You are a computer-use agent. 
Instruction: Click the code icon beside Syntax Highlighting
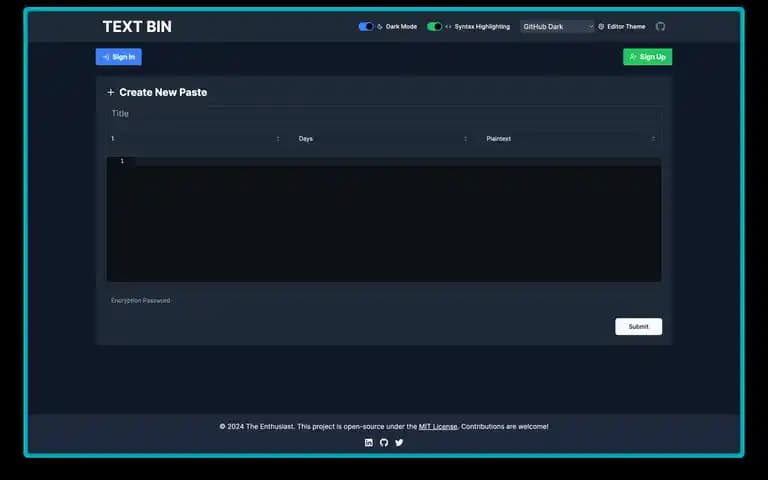coord(448,27)
